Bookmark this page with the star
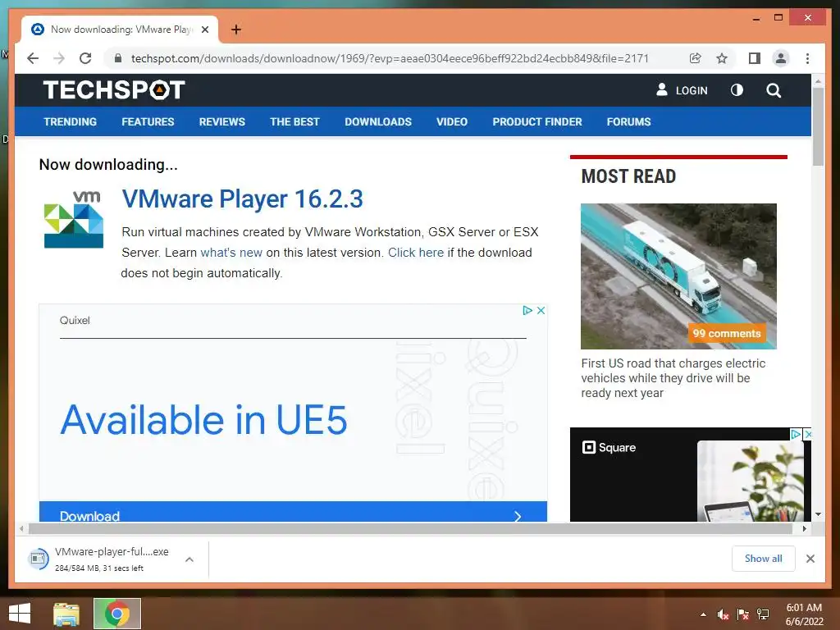 click(722, 58)
